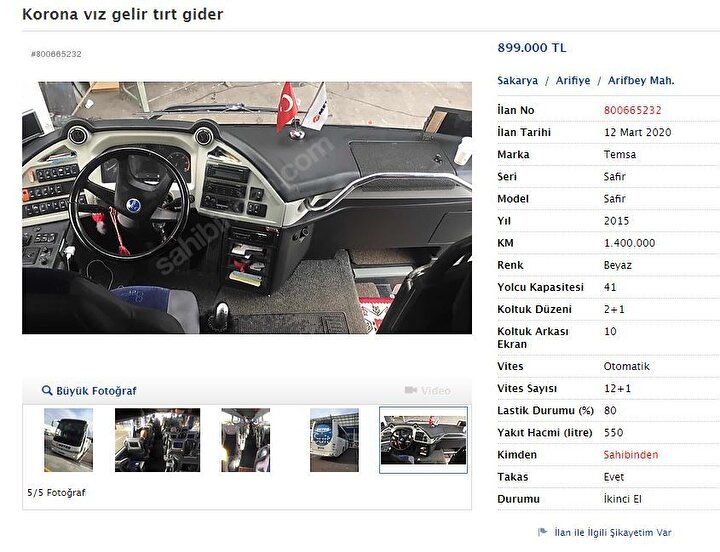The width and height of the screenshot is (720, 552).
Task: Select the white bus front thumbnail
Action: pos(68,440)
